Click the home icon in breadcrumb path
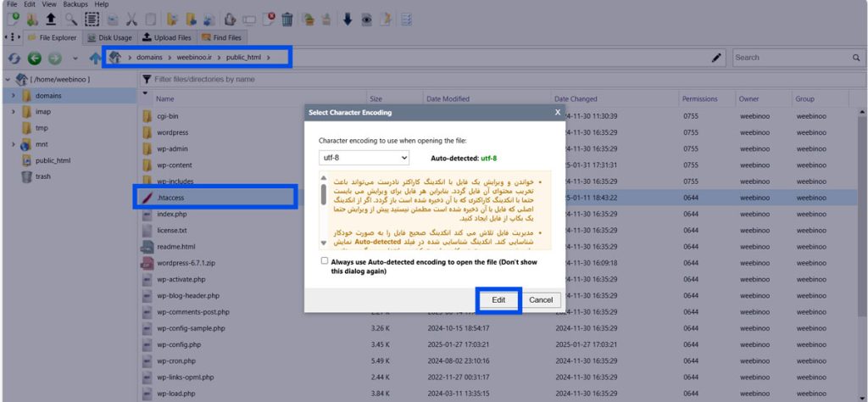Screen dimensions: 868x402 click(x=114, y=57)
